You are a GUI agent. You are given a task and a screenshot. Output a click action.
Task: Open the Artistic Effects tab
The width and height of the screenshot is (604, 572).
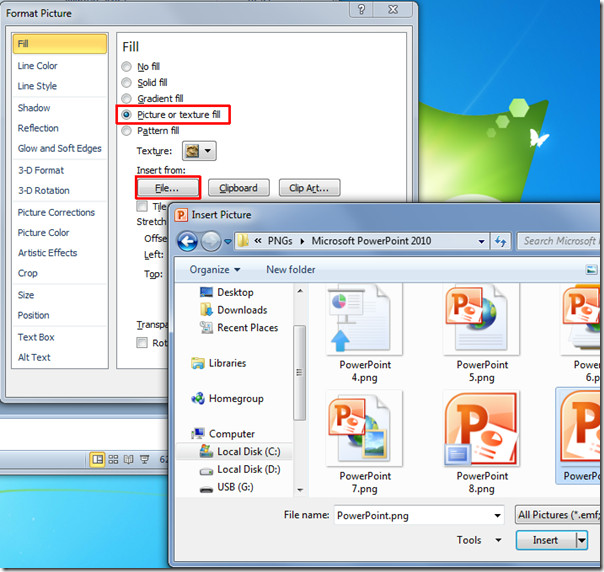(47, 253)
